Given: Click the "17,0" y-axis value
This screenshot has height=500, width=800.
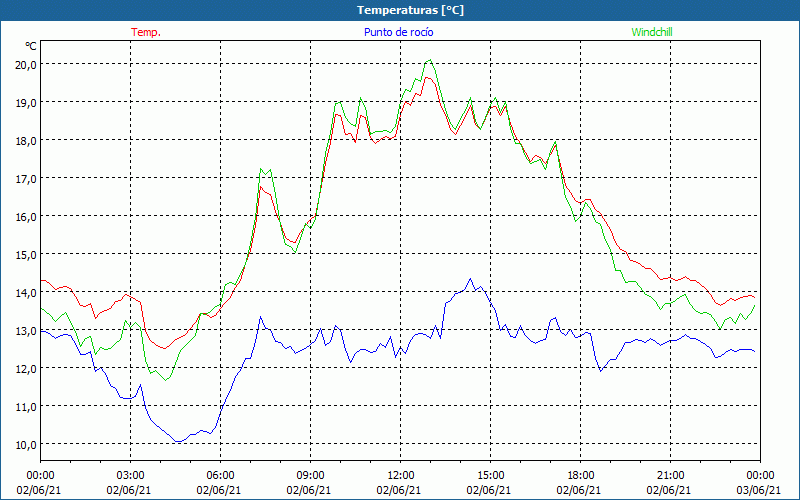Looking at the screenshot, I should point(26,179).
